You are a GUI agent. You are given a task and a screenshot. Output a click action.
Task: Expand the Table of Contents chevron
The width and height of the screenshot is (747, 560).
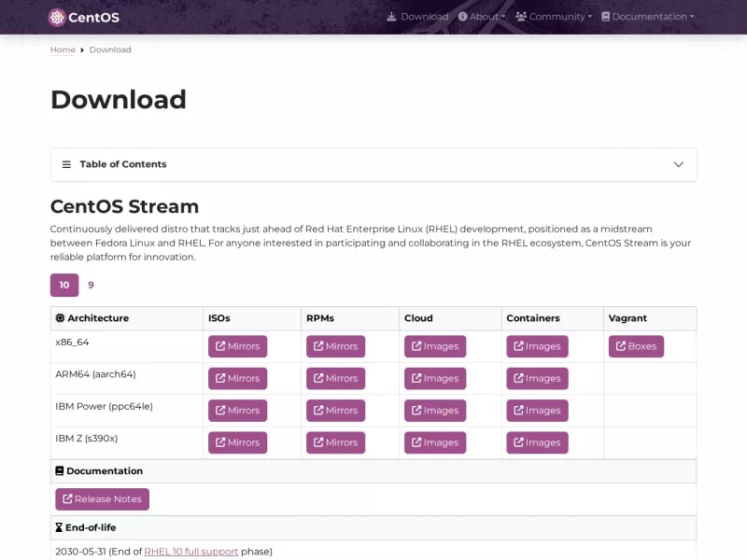coord(679,164)
